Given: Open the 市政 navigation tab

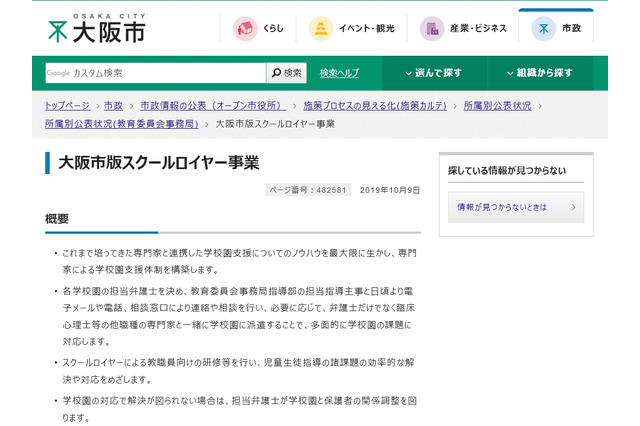Looking at the screenshot, I should (556, 27).
